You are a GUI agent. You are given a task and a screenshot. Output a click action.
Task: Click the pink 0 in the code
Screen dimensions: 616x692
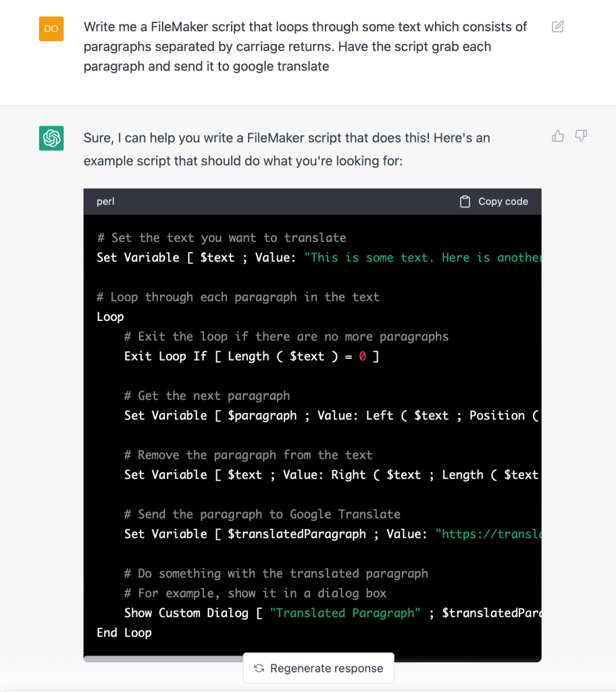click(x=362, y=356)
